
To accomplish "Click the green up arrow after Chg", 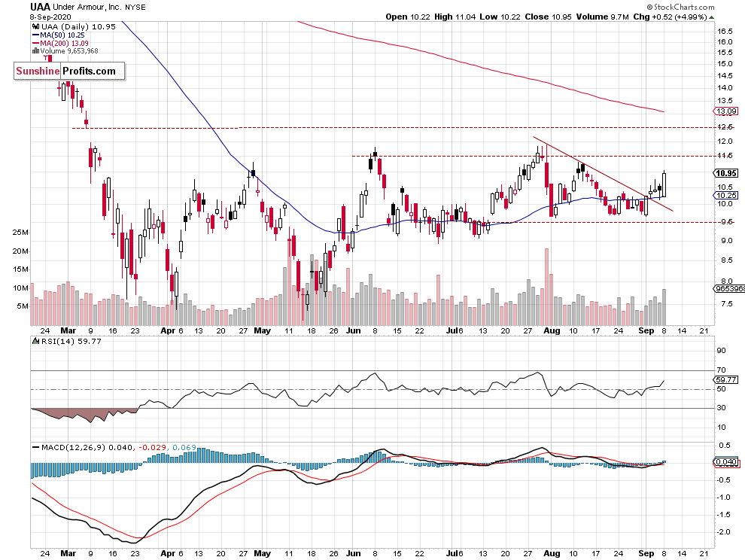I will (711, 17).
